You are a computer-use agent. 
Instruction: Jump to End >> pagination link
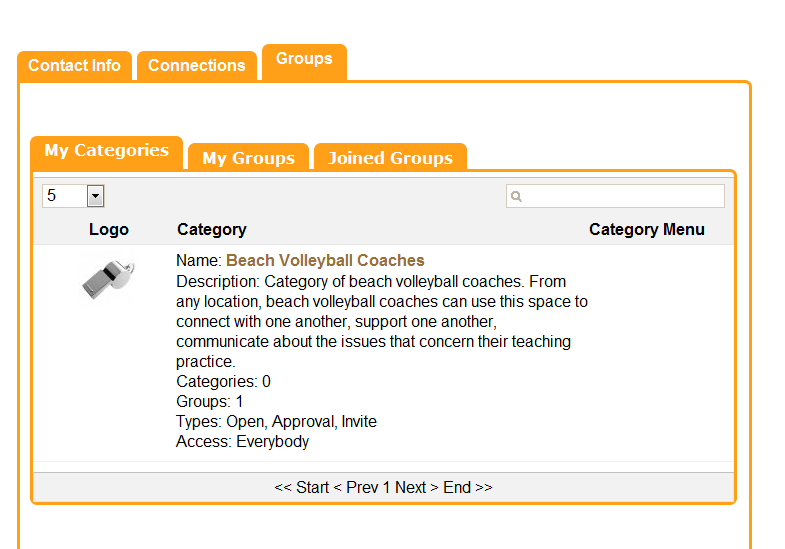[468, 487]
